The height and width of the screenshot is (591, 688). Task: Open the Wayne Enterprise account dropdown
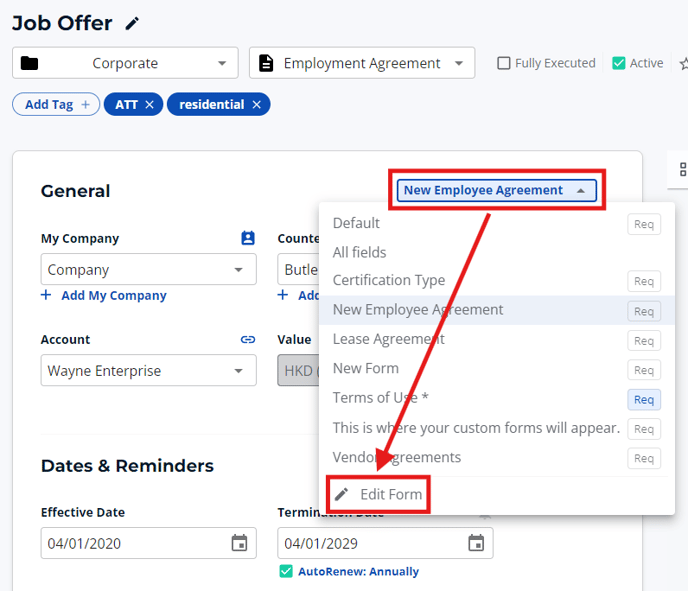148,371
